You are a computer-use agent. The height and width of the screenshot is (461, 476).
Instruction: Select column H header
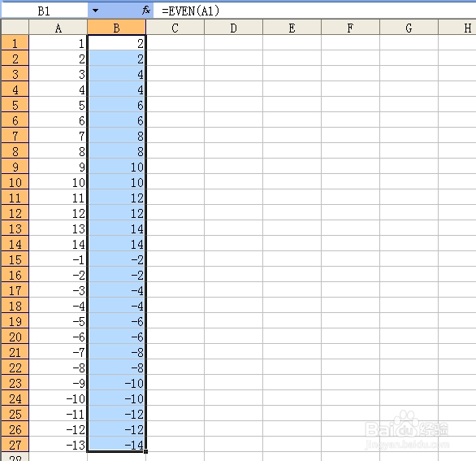coord(457,28)
